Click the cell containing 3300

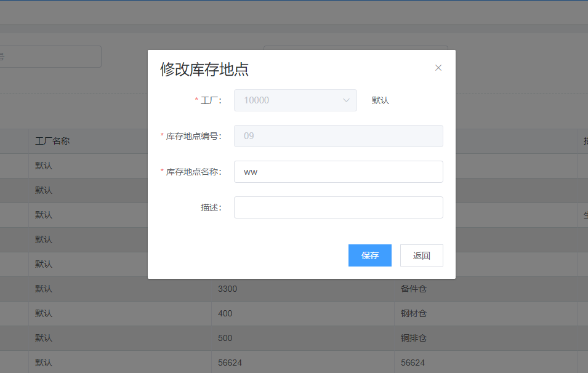coord(227,288)
